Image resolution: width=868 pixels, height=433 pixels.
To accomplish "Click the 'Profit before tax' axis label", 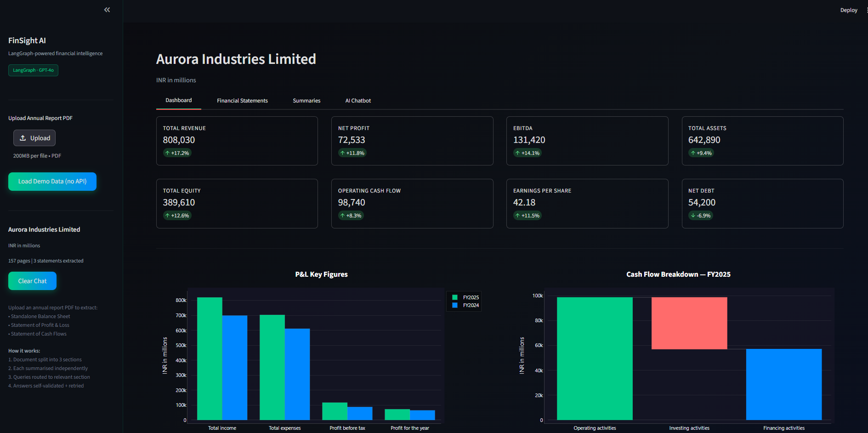I will click(347, 428).
